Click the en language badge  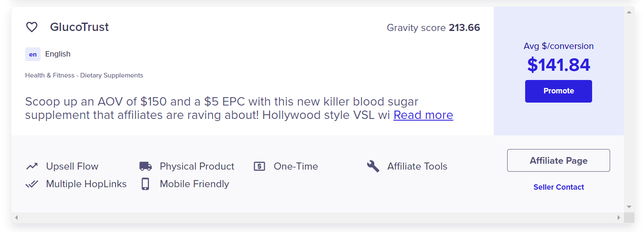(33, 54)
